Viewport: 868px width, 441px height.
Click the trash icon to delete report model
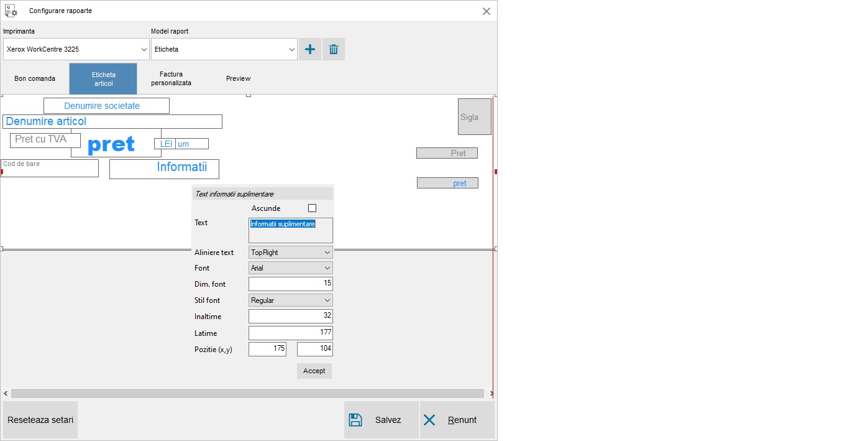click(334, 49)
